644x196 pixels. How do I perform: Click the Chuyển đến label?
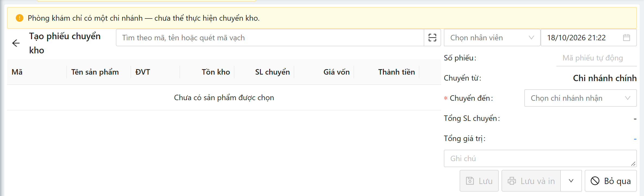coord(471,98)
